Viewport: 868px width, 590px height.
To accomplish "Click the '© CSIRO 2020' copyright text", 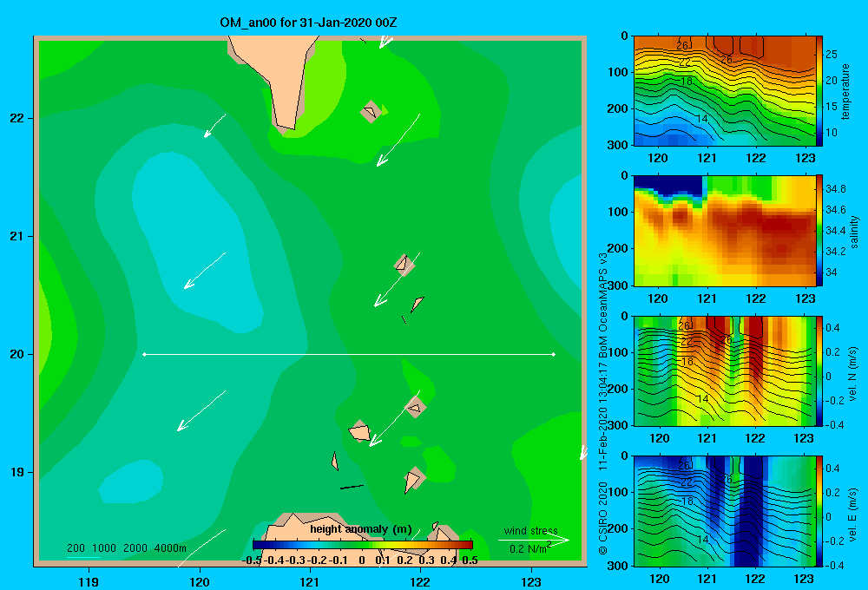I will (x=603, y=518).
